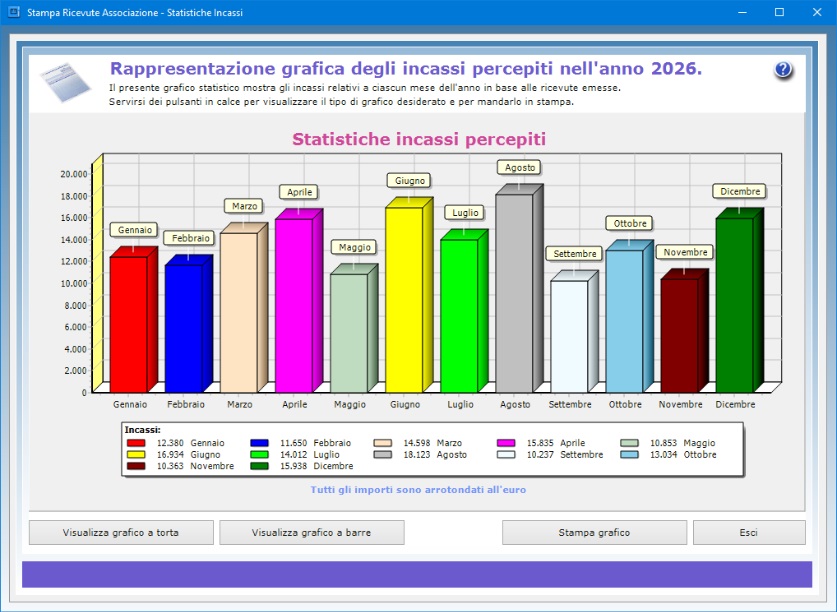This screenshot has width=837, height=612.
Task: Click the light blue Ottobre legend swatch
Action: [x=629, y=454]
